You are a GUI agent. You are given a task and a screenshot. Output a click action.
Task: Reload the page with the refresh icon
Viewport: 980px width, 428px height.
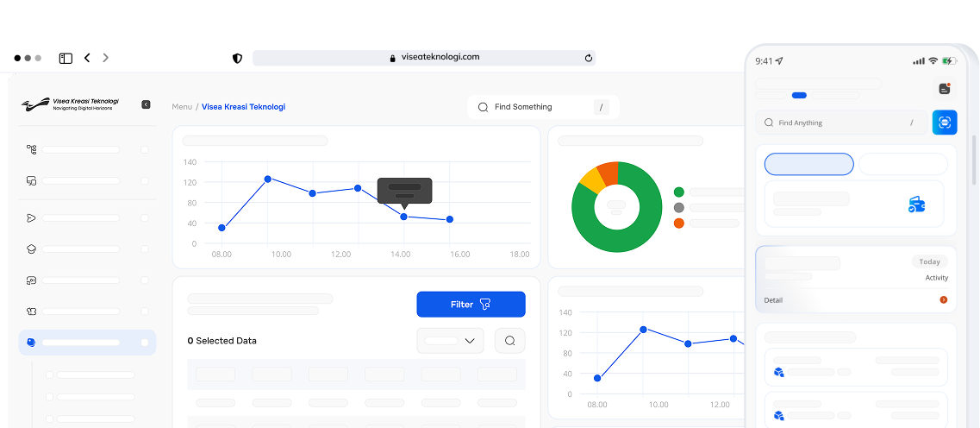(x=589, y=58)
